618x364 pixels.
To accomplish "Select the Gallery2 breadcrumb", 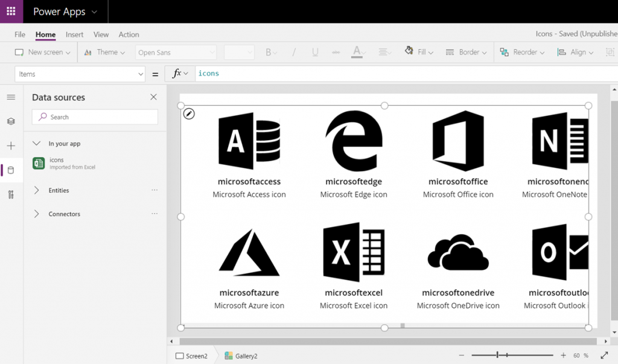I will pos(241,356).
